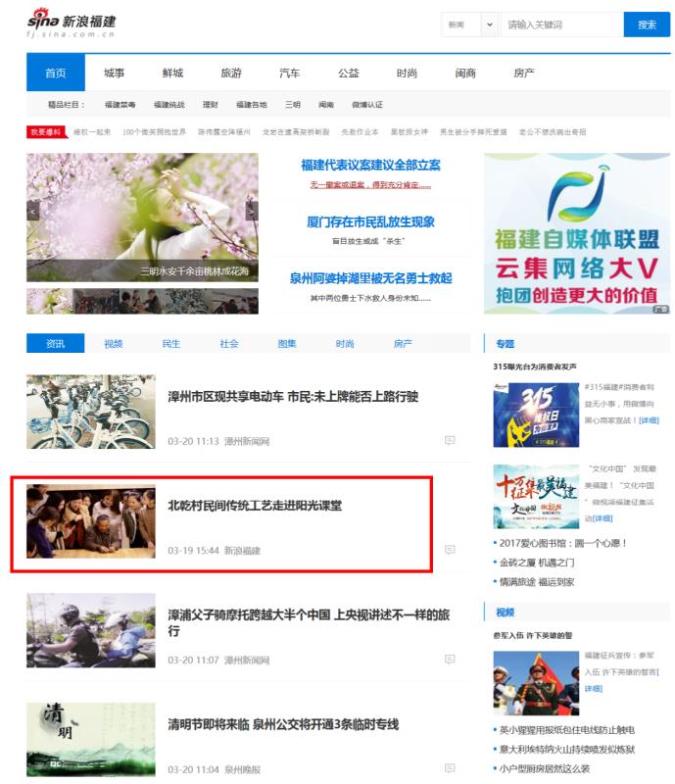
Task: Click the Sina 新浪福建 logo
Action: (x=72, y=23)
